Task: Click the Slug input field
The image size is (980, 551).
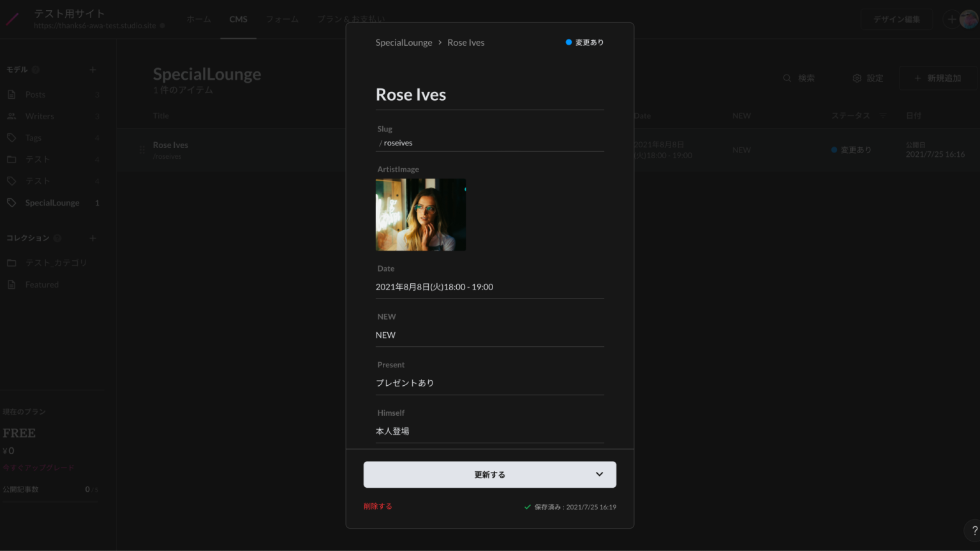Action: tap(489, 142)
